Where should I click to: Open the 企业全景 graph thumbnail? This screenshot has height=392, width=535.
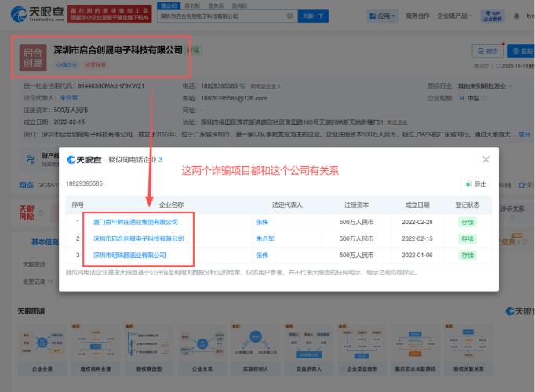click(x=42, y=350)
